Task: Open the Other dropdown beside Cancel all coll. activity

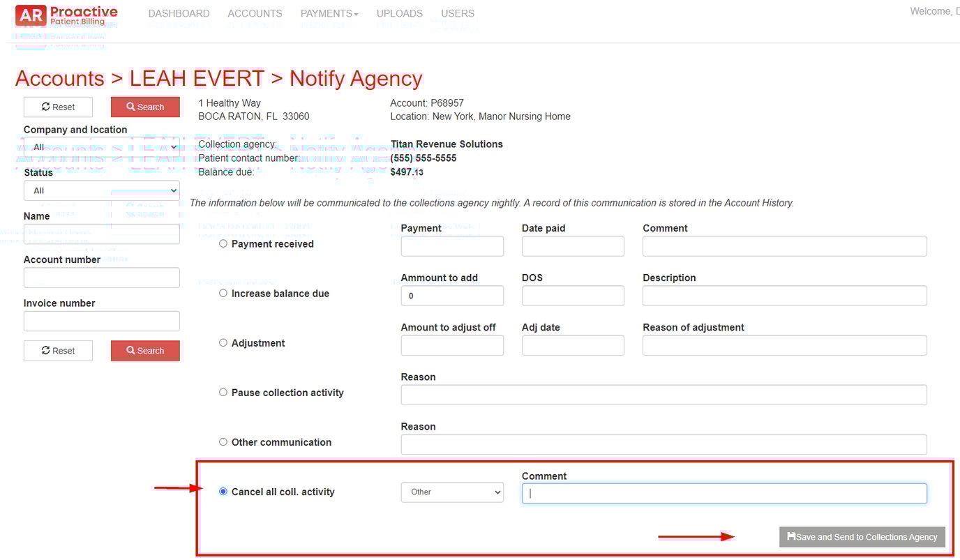Action: click(x=452, y=492)
